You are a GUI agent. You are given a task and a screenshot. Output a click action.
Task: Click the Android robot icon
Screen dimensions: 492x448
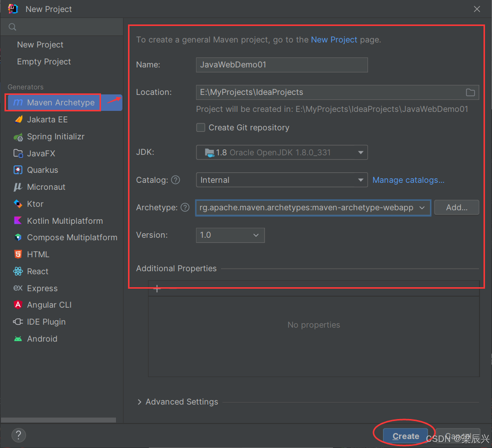click(x=18, y=339)
